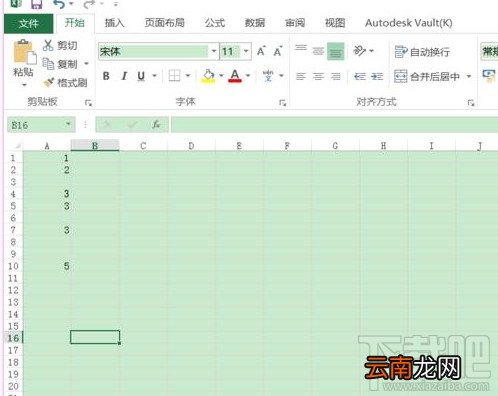
Task: Click the insert function fx icon
Action: pos(156,125)
